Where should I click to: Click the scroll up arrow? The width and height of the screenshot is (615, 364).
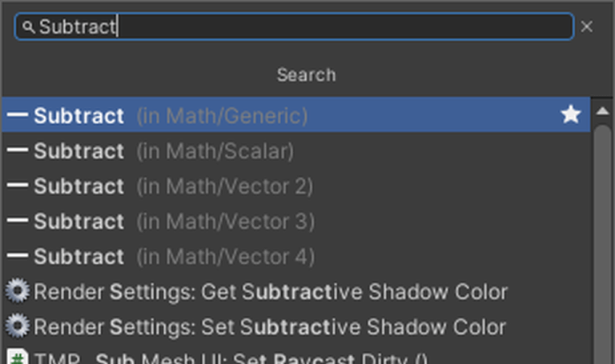point(603,110)
